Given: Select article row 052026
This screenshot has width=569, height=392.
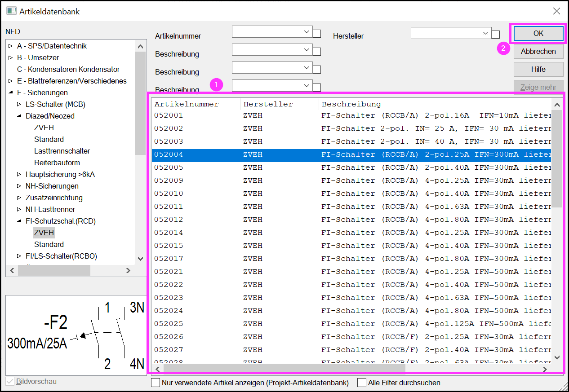Looking at the screenshot, I should pos(351,336).
